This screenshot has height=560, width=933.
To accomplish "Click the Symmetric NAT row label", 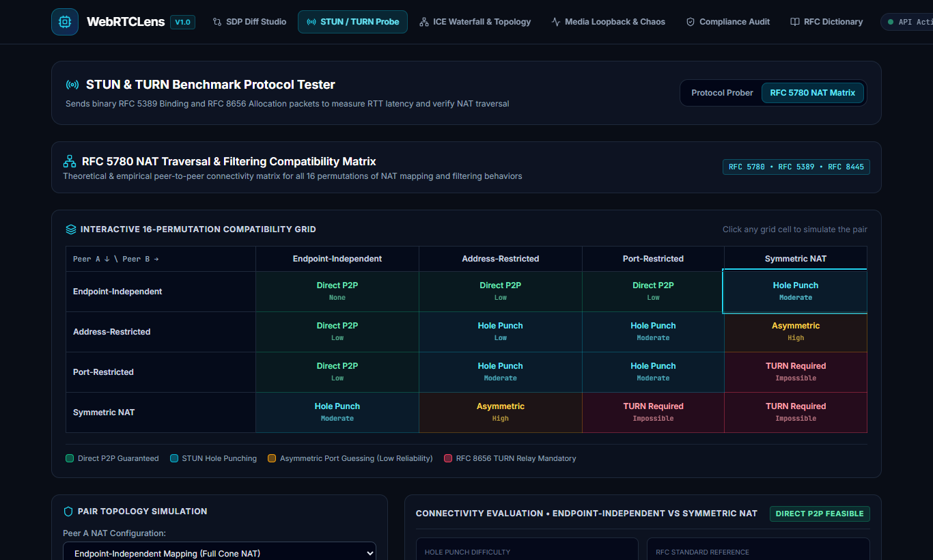I will click(x=161, y=412).
